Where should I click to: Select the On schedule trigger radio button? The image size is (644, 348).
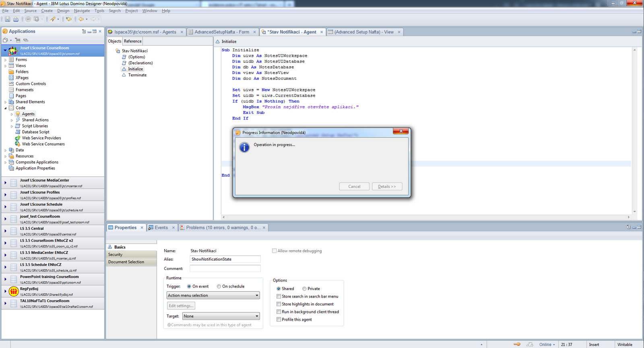(219, 286)
